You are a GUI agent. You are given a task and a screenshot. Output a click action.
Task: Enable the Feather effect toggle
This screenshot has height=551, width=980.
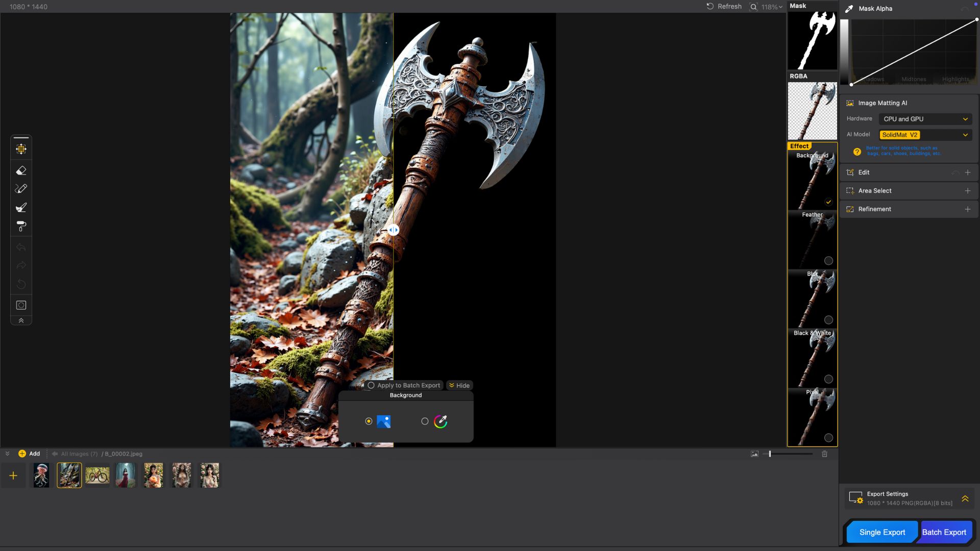pos(828,261)
